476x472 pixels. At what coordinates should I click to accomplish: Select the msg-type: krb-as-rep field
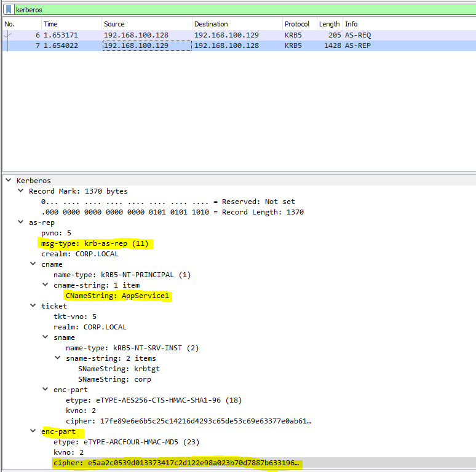[x=93, y=243]
